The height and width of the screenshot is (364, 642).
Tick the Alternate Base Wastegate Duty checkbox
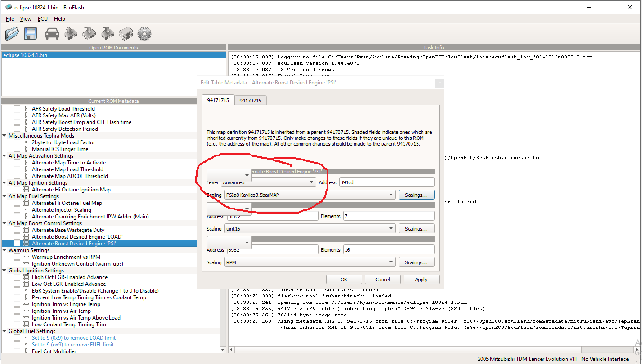click(x=17, y=230)
